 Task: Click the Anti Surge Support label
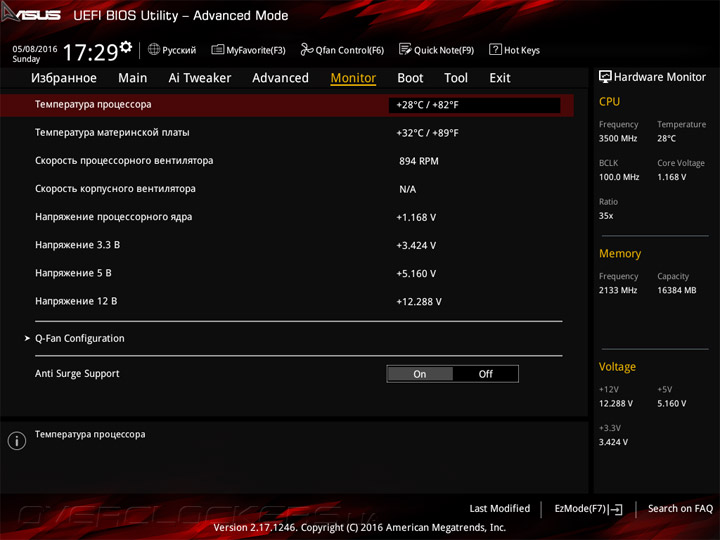[x=77, y=373]
